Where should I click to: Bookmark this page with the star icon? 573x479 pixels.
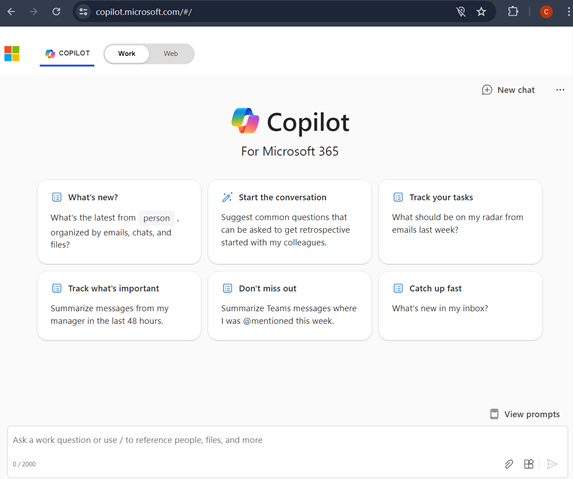[x=481, y=12]
